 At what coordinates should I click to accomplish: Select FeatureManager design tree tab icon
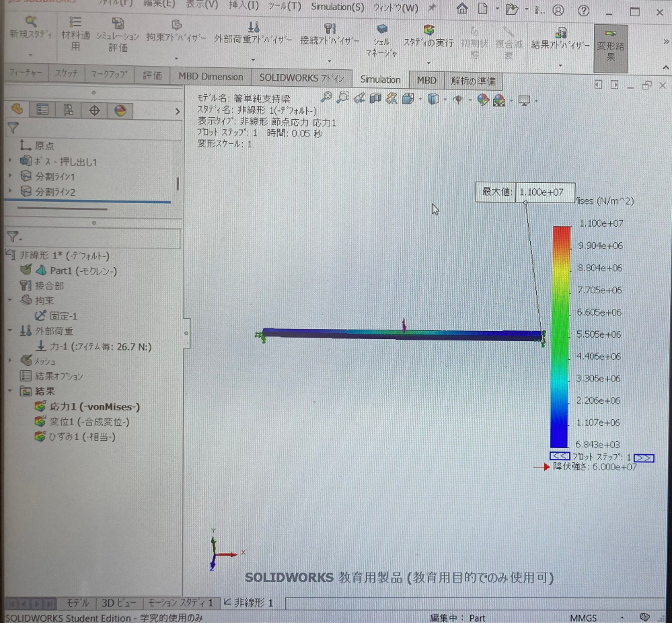(x=17, y=109)
